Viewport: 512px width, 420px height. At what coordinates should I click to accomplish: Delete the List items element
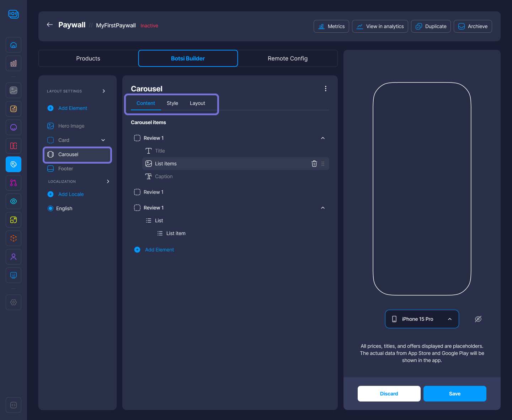tap(314, 164)
